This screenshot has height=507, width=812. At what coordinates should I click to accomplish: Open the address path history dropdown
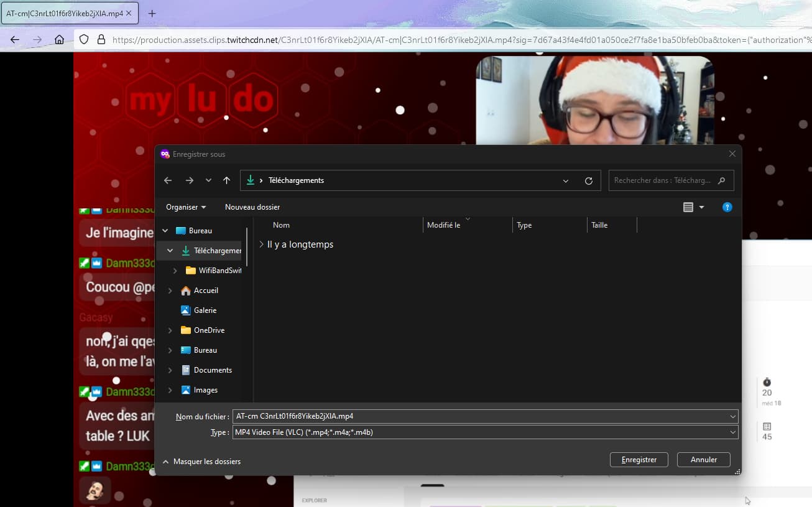click(x=566, y=181)
